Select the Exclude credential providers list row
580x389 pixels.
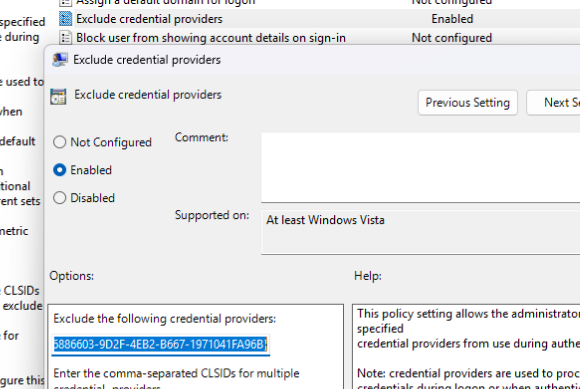coord(319,19)
